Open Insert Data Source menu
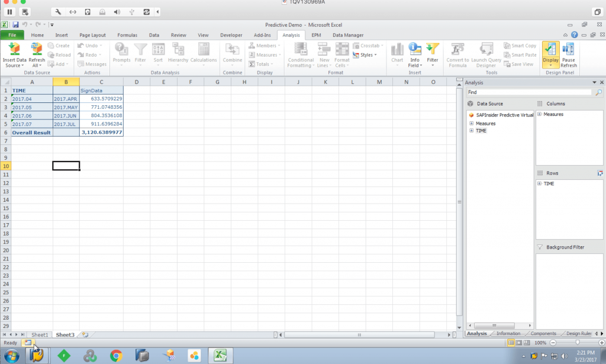This screenshot has height=364, width=606. [14, 55]
